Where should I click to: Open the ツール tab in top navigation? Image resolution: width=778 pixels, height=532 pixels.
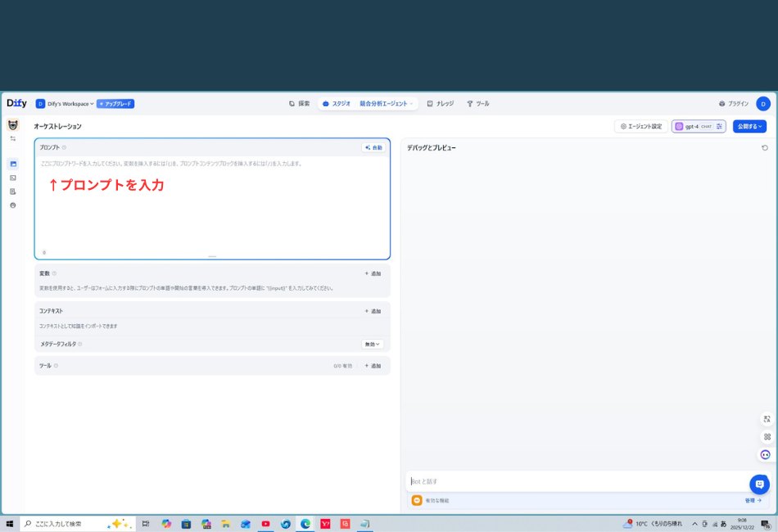coord(477,104)
